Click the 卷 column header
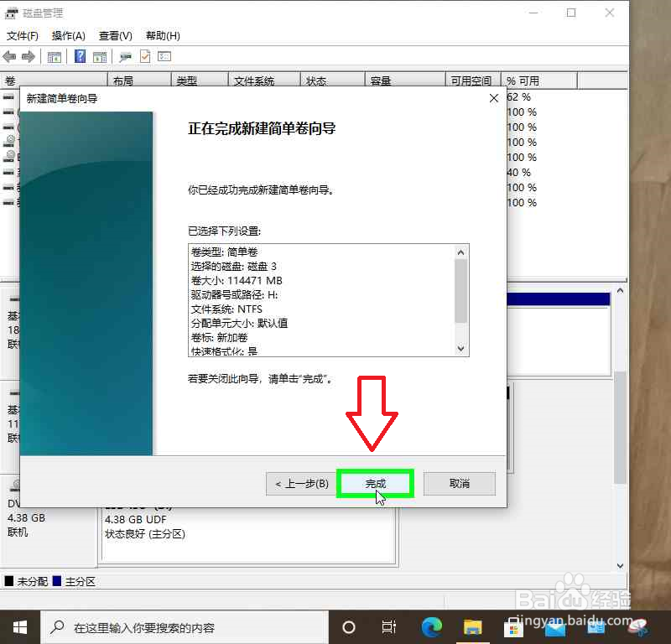 pyautogui.click(x=54, y=80)
